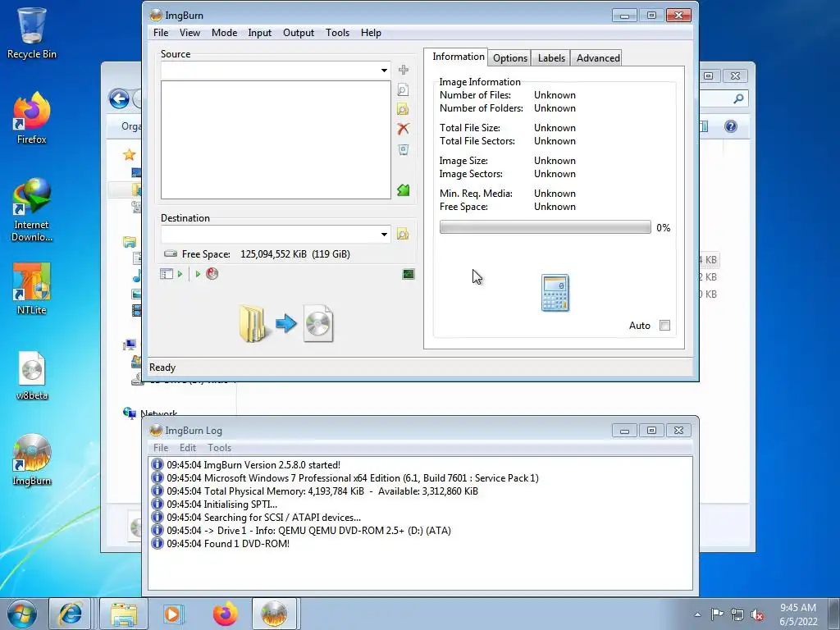Open the Recycle Bin desktop icon
This screenshot has width=840, height=630.
point(32,33)
